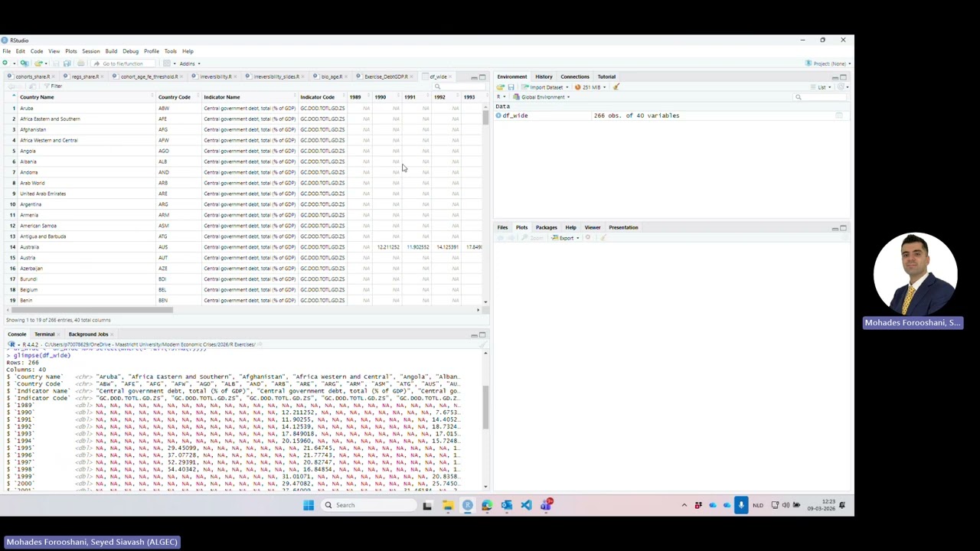Select the Afghanistan row country name
This screenshot has width=980, height=551.
pos(33,129)
